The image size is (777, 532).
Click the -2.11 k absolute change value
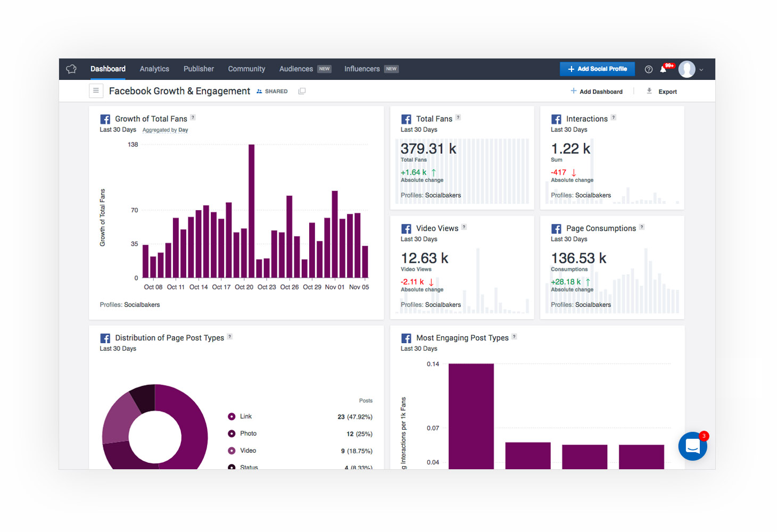click(412, 282)
